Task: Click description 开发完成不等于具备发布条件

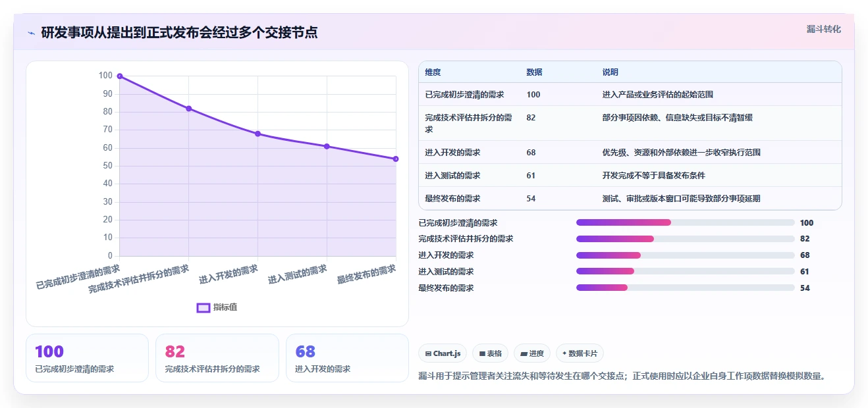Action: (x=653, y=176)
